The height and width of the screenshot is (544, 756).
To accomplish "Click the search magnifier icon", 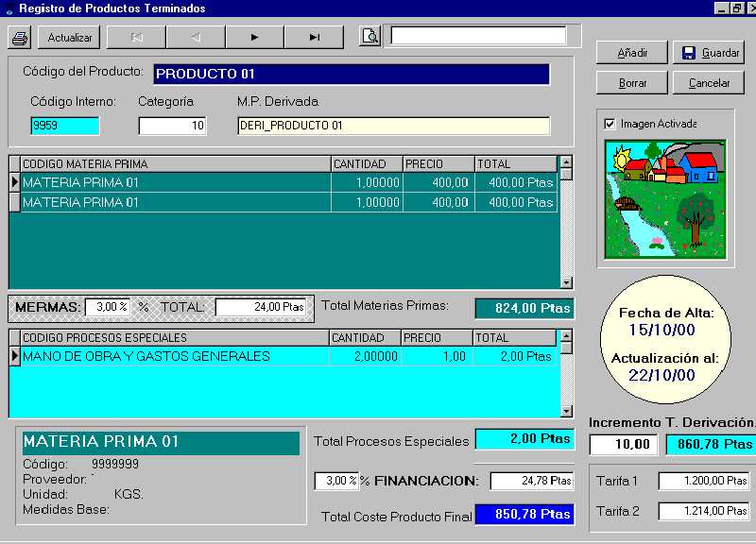I will coord(370,37).
